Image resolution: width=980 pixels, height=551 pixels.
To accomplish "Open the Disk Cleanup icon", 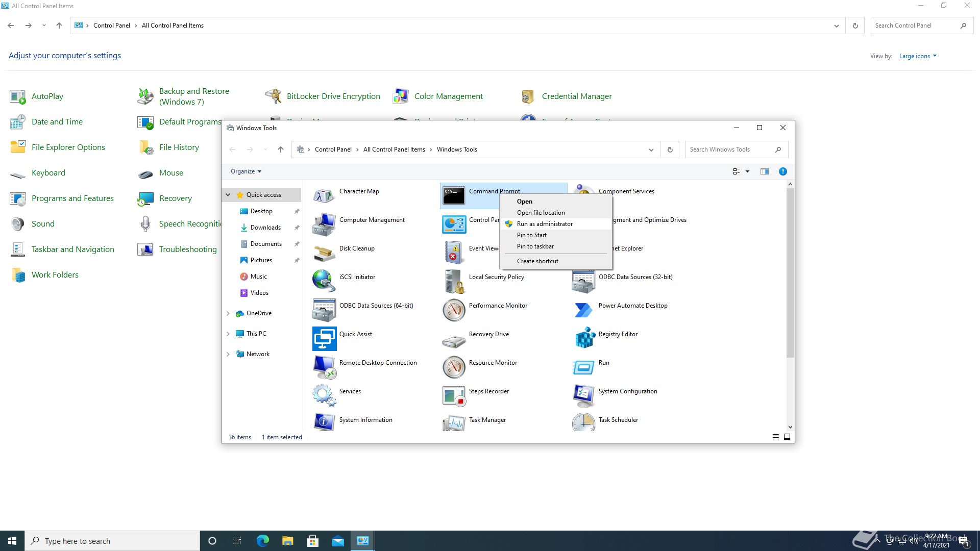I will 324,253.
